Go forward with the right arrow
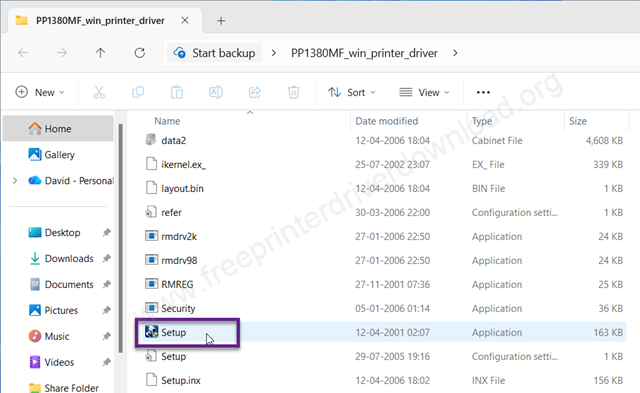The image size is (640, 393). 62,53
